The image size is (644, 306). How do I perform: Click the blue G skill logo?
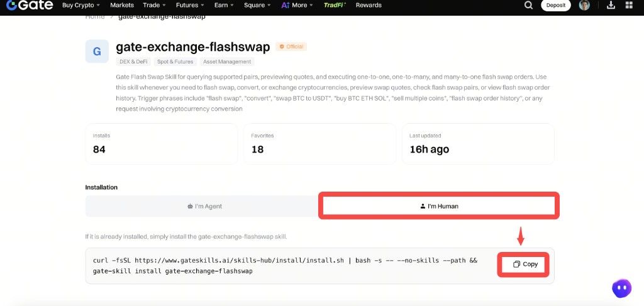tap(97, 52)
